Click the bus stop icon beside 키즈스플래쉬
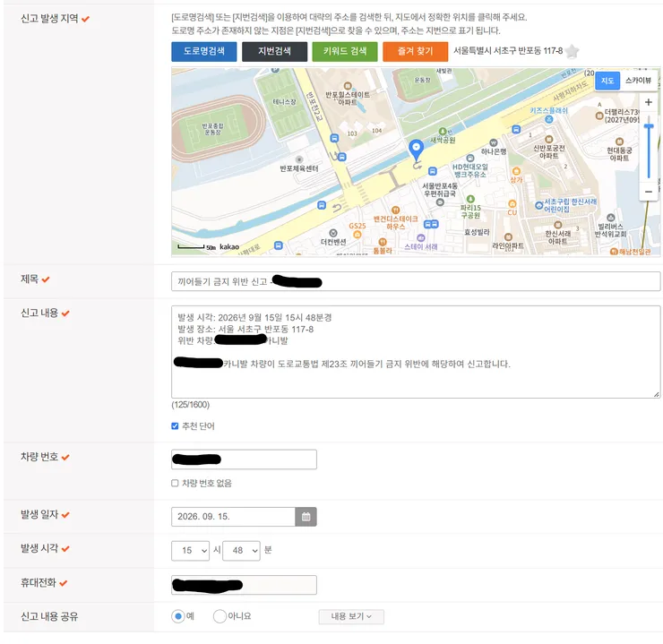Screen dimensions: 663x644 [x=516, y=129]
